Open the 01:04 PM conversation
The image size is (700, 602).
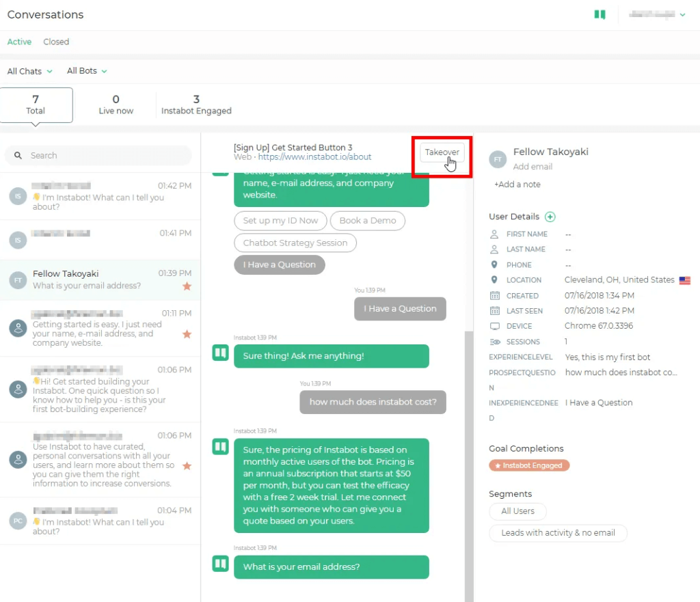(100, 521)
